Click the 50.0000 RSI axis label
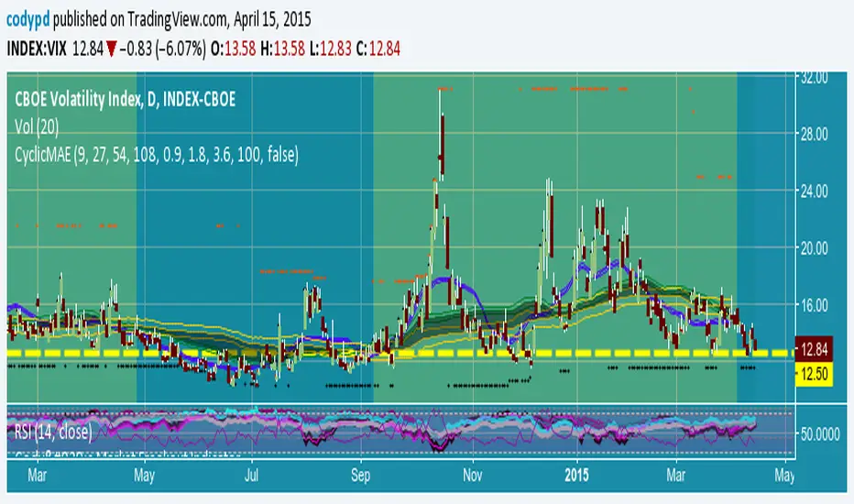854x504 pixels. 820,434
